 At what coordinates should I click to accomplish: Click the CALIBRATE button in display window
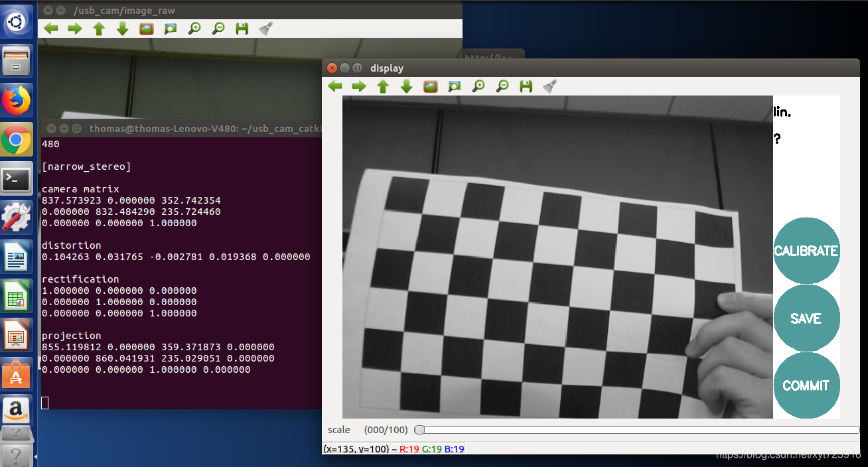click(x=806, y=251)
